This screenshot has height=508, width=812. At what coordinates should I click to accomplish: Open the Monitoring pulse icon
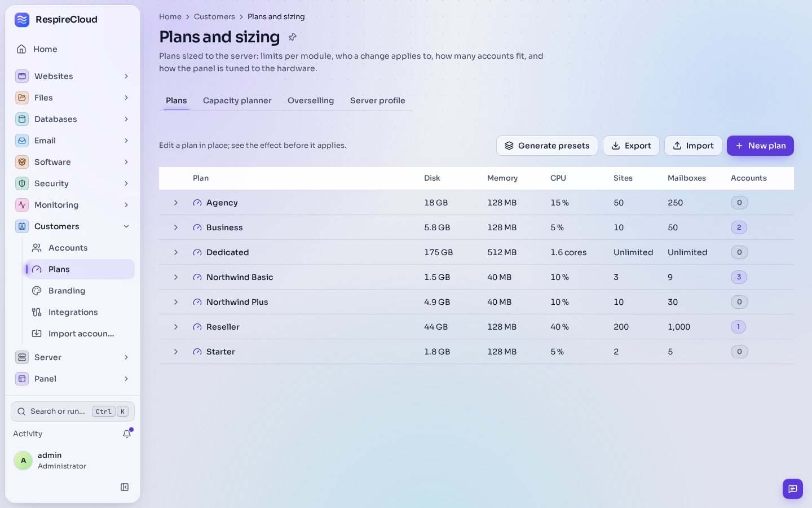(22, 205)
